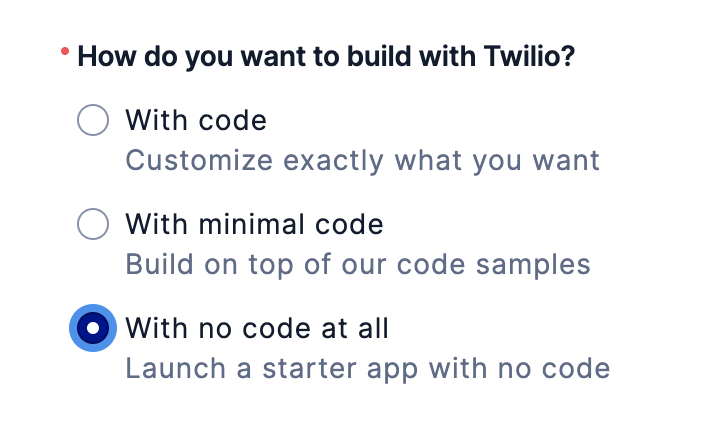
Task: Click the "With code" option label text
Action: pyautogui.click(x=196, y=120)
